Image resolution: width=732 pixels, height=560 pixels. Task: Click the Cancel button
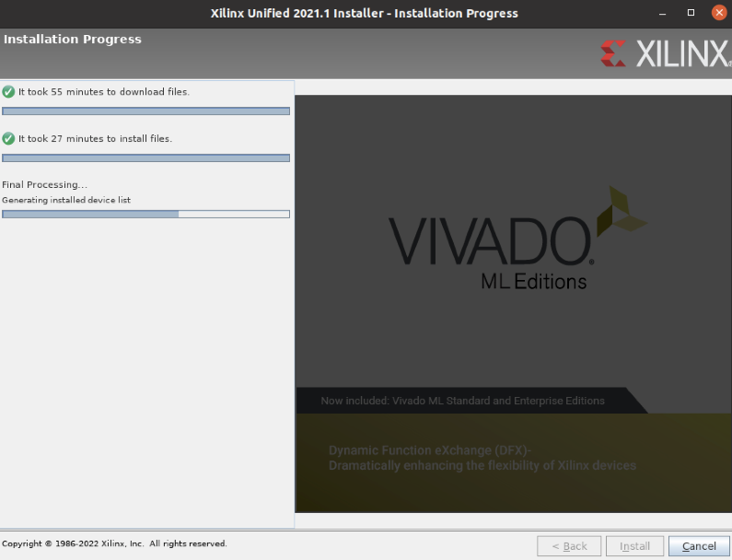(699, 546)
